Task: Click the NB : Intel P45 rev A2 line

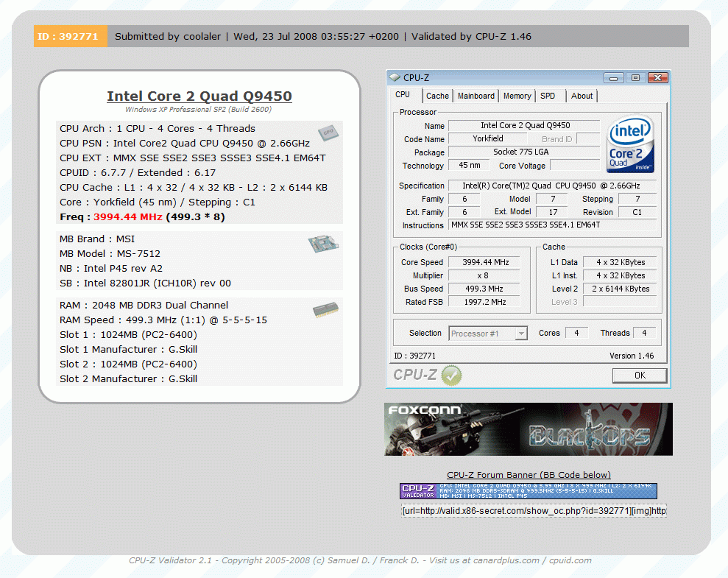Action: pyautogui.click(x=111, y=268)
